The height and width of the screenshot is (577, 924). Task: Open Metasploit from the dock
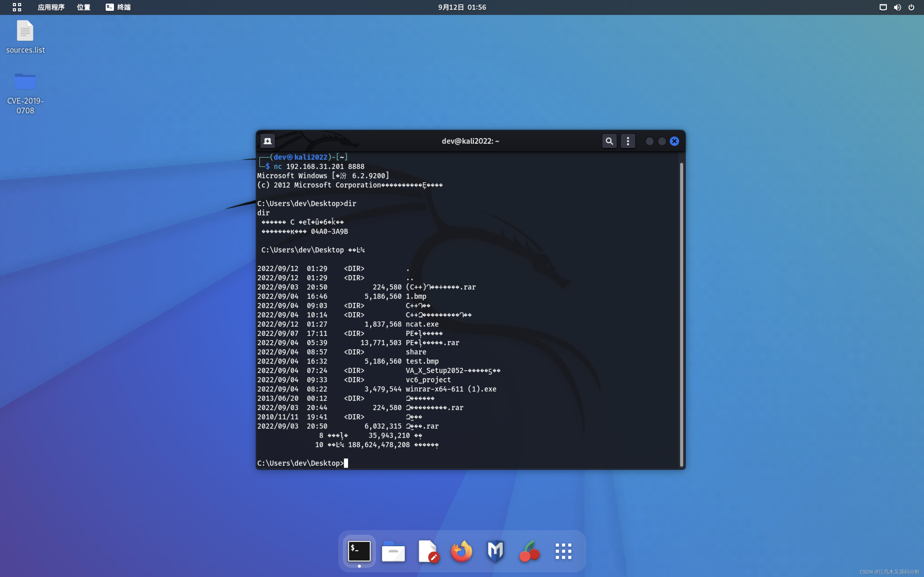tap(495, 551)
